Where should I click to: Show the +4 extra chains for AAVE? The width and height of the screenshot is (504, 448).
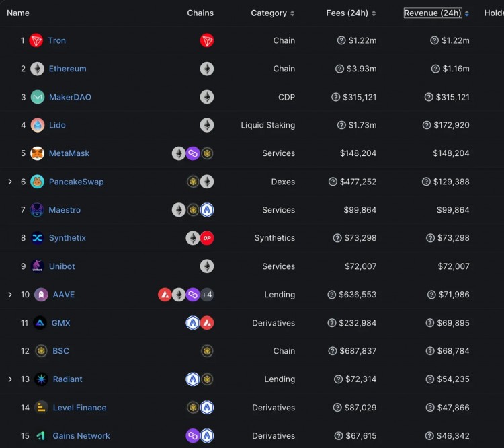click(207, 295)
